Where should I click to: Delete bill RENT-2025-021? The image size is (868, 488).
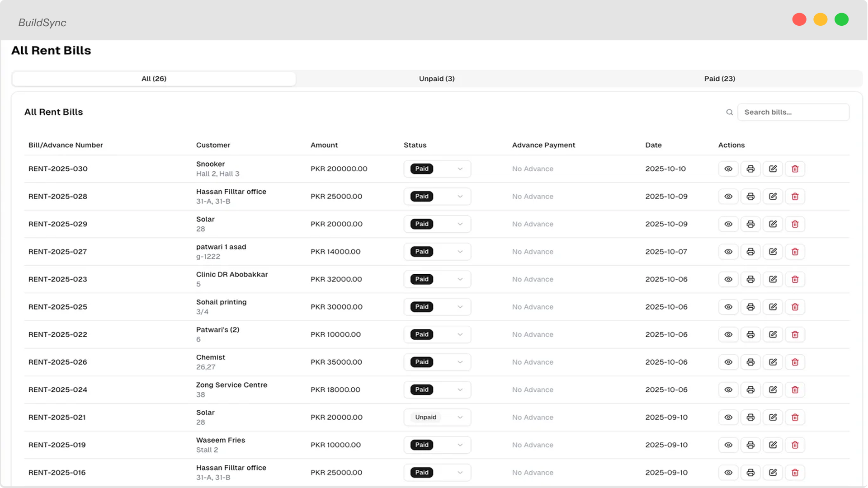[x=795, y=417]
